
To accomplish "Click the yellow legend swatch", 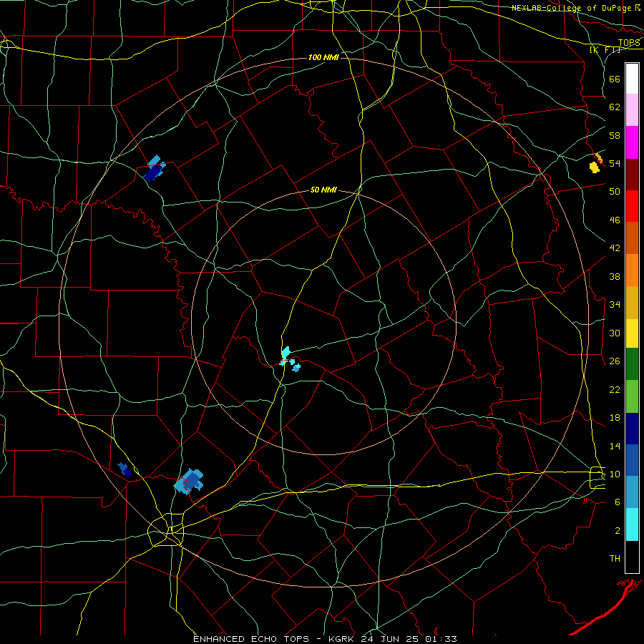I will [632, 333].
